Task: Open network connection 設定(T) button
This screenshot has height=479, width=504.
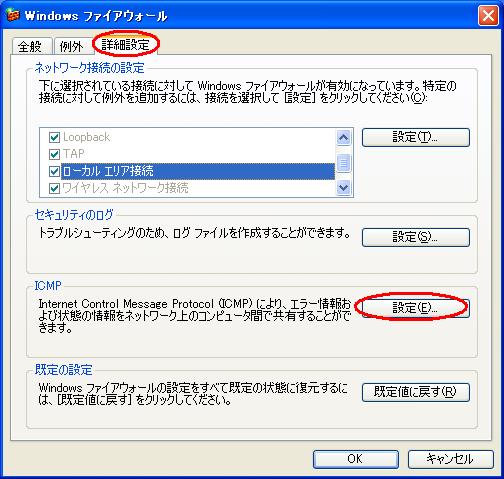Action: tap(416, 137)
